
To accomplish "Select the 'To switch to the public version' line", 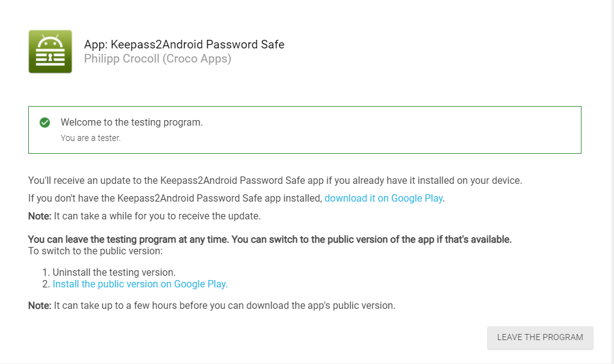I will coord(98,250).
